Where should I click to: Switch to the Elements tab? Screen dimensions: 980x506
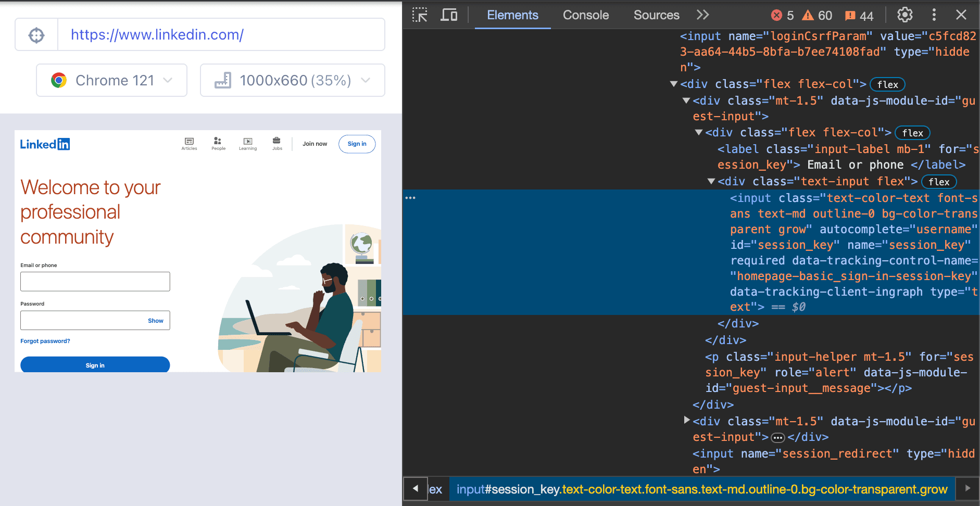click(512, 15)
